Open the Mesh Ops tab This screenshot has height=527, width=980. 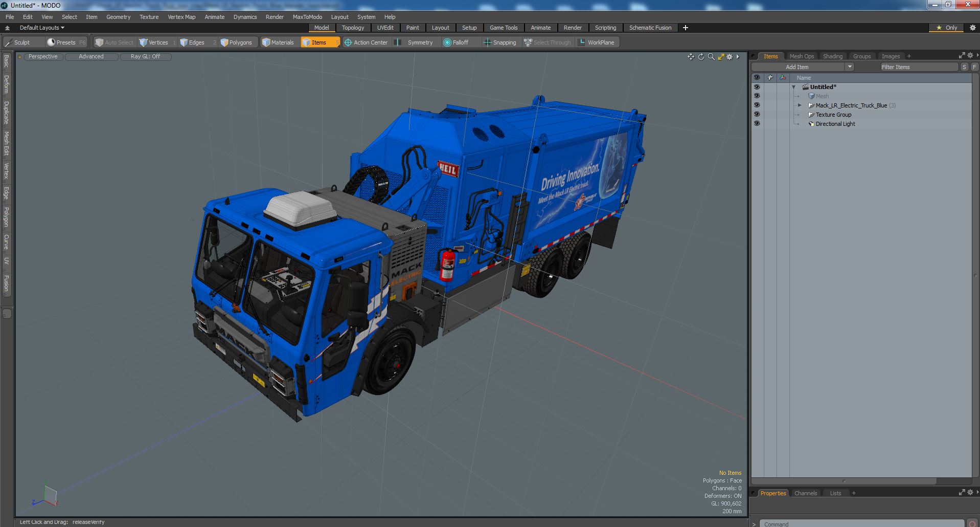[802, 56]
